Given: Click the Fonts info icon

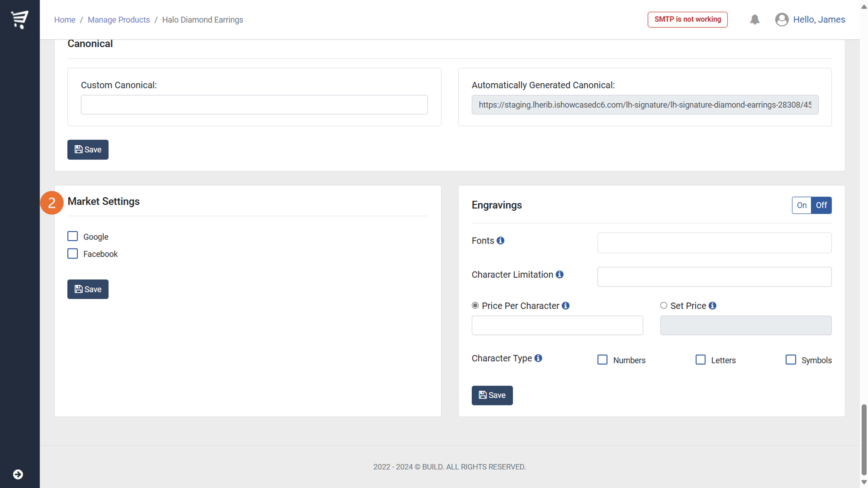Looking at the screenshot, I should click(500, 240).
